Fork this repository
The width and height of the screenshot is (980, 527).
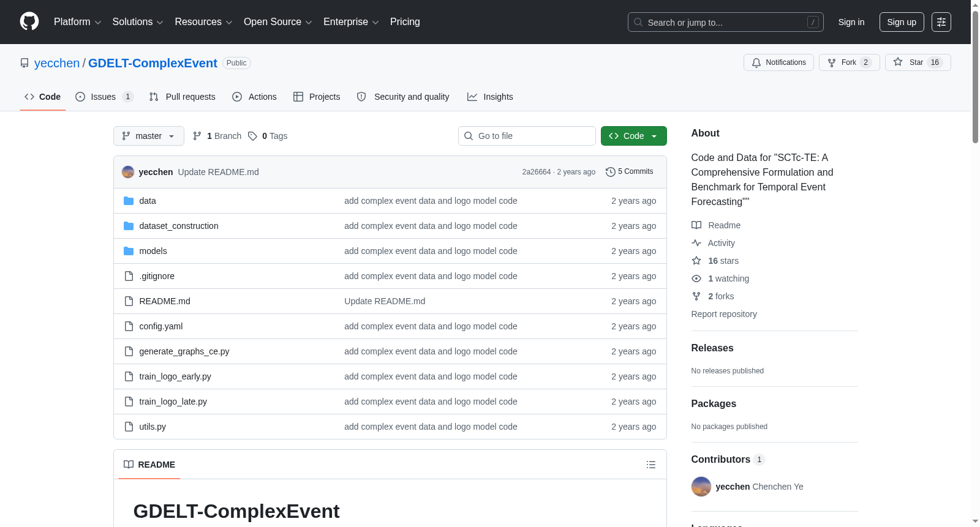click(849, 62)
